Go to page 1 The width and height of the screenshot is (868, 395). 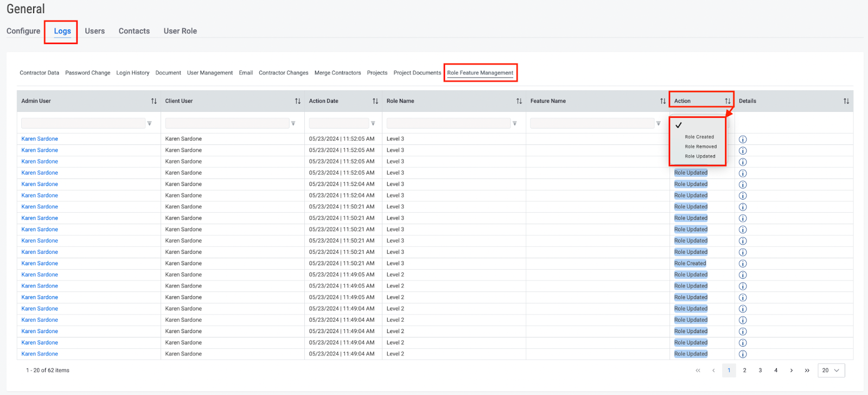coord(729,371)
